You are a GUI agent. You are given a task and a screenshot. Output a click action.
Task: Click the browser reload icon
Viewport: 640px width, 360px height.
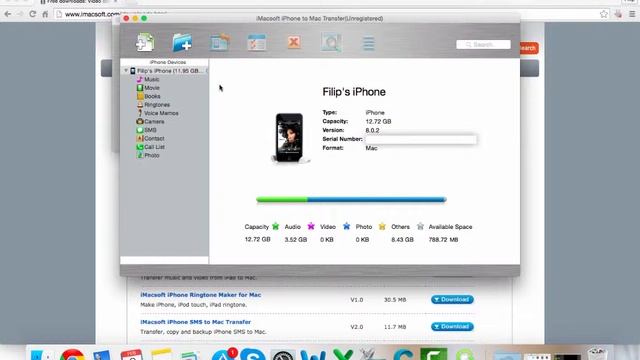(33, 14)
